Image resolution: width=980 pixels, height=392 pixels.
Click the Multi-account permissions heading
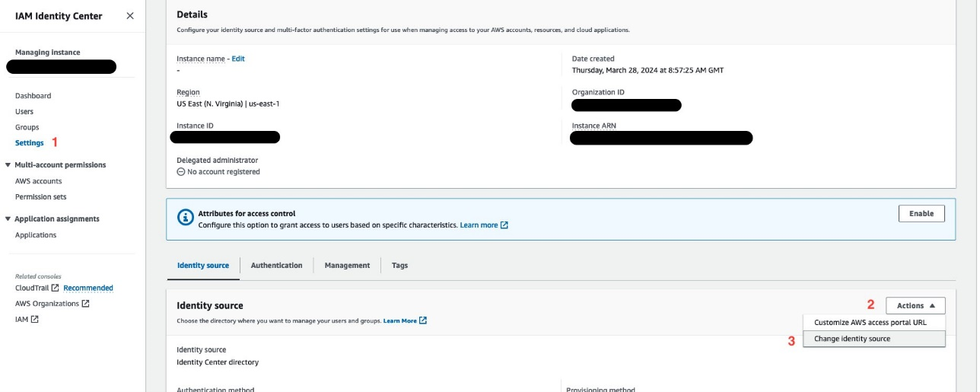(60, 165)
